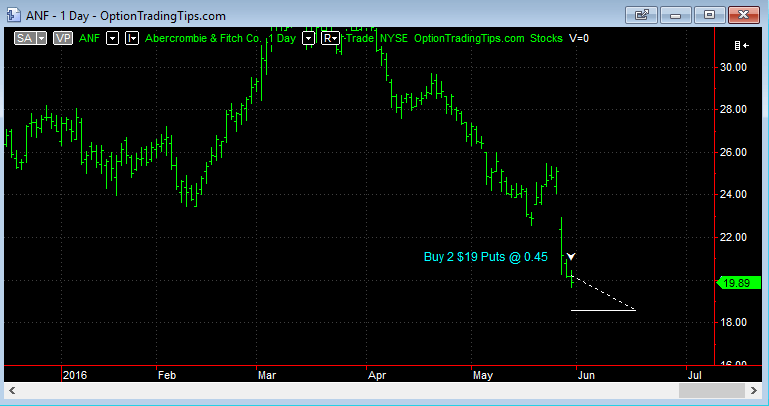
Task: Close the ANF chart window
Action: point(743,15)
